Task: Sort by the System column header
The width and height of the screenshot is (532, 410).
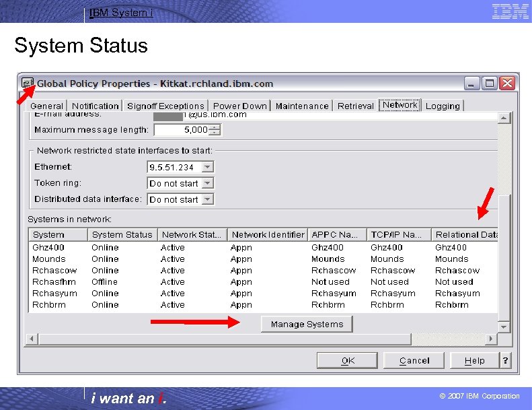Action: point(59,235)
